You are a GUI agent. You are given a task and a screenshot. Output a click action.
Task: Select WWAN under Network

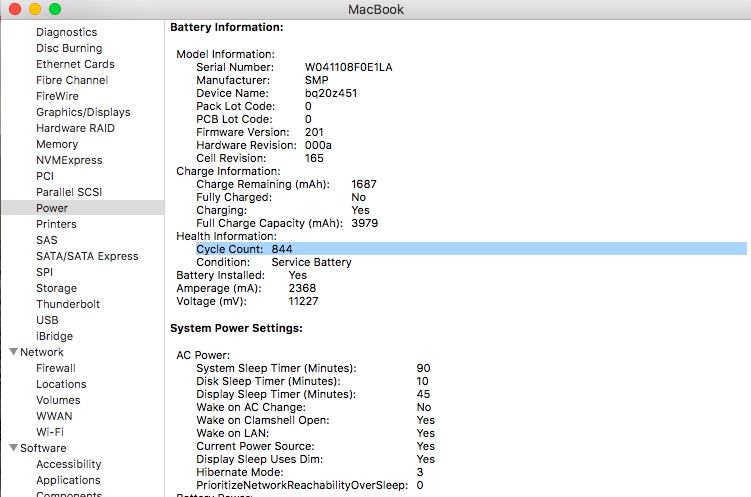pos(54,416)
